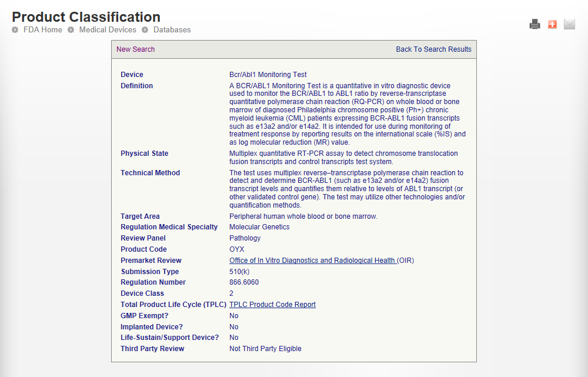Open Databases breadcrumb link
The width and height of the screenshot is (588, 377).
172,29
